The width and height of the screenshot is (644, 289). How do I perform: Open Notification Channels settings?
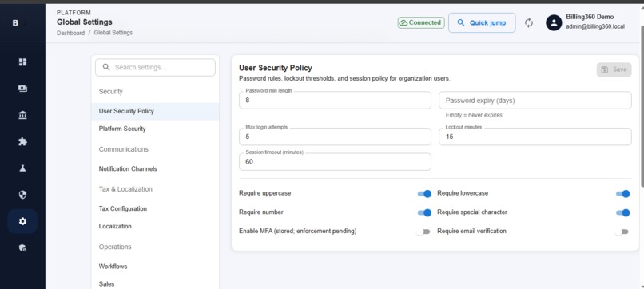click(155, 168)
